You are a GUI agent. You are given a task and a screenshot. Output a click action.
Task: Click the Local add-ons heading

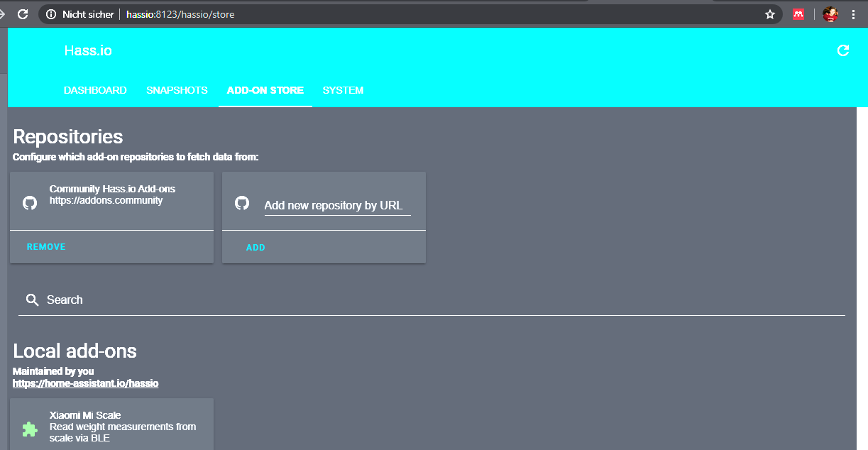pyautogui.click(x=75, y=351)
